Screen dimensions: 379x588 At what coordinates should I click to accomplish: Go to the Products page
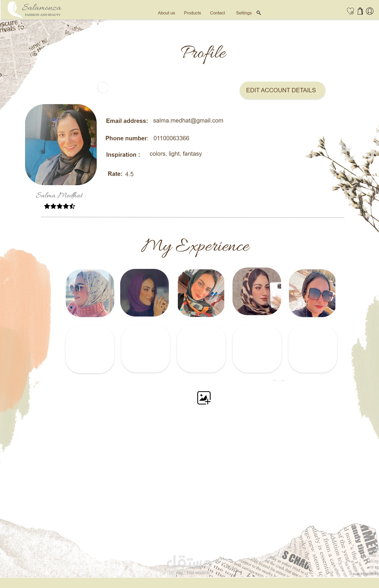(x=192, y=13)
